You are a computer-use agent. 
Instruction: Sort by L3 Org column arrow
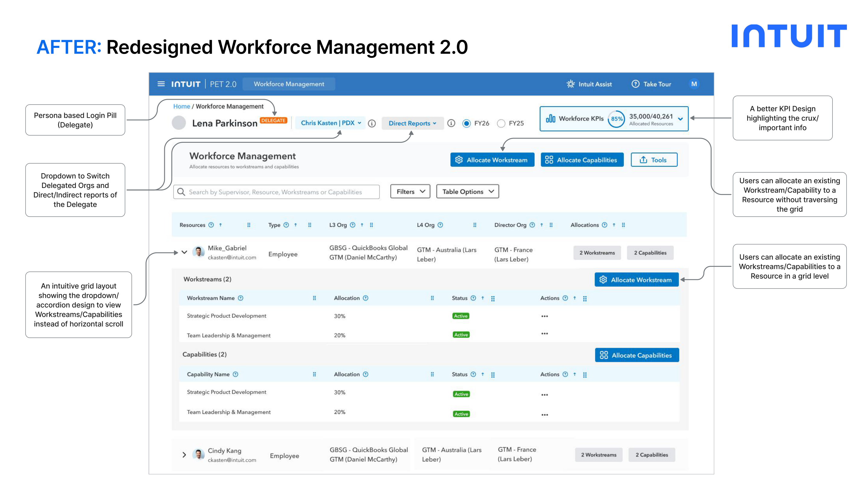pos(362,225)
